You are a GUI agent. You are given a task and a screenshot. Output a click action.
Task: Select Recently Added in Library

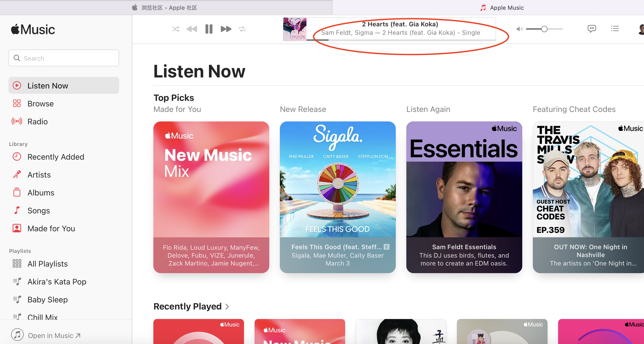pos(56,157)
